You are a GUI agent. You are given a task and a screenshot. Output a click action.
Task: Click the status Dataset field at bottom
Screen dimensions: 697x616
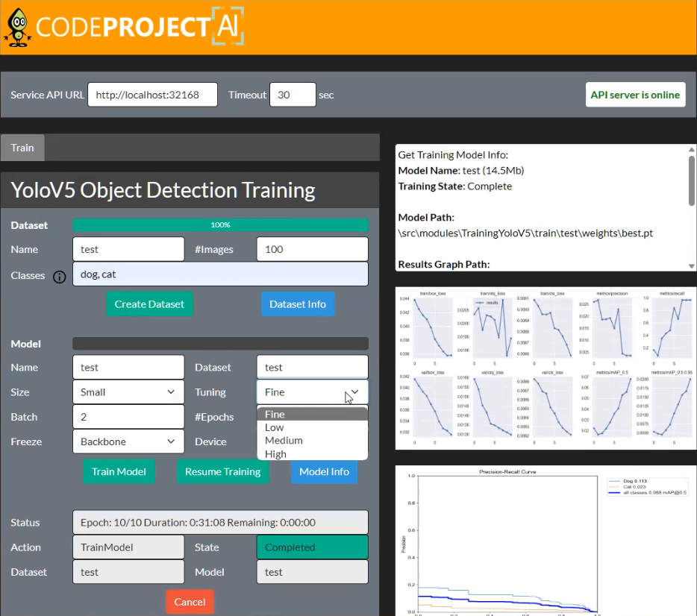coord(128,572)
